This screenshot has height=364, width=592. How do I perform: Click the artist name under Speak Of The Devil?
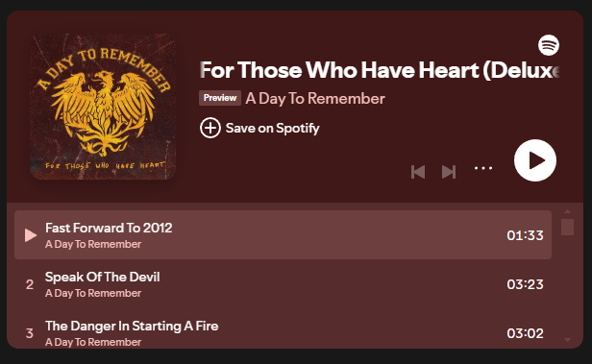pos(93,293)
